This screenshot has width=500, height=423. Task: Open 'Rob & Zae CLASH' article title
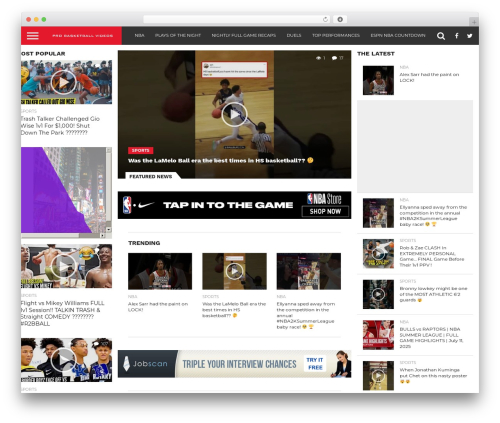pyautogui.click(x=432, y=256)
